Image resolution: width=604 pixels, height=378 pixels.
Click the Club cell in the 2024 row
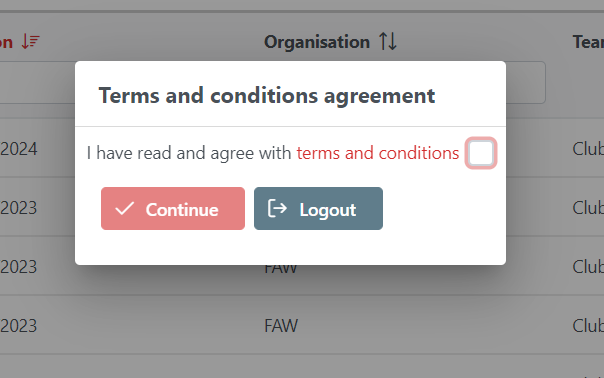[588, 149]
